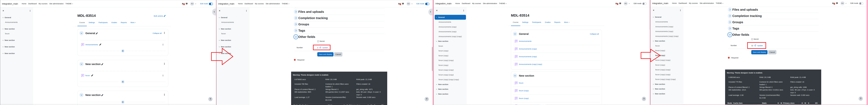Collapse New section containing forum, leftmost screenshot
The image size is (868, 105).
[x=82, y=64]
